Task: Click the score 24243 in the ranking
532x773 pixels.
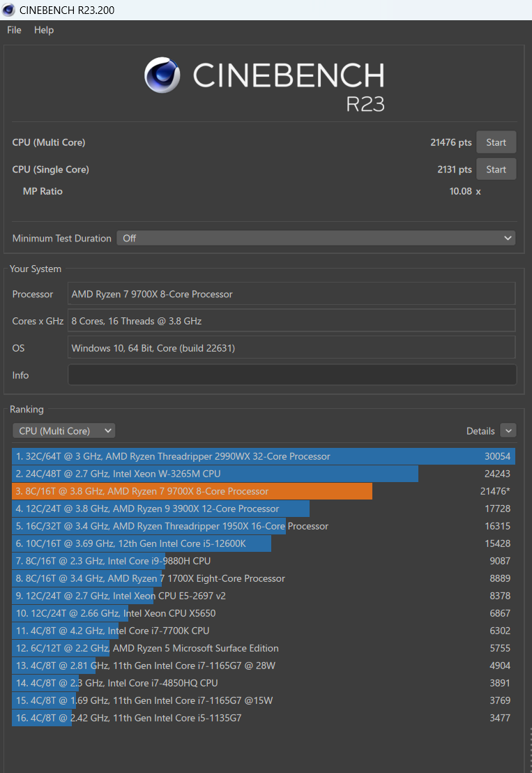Action: (x=498, y=474)
